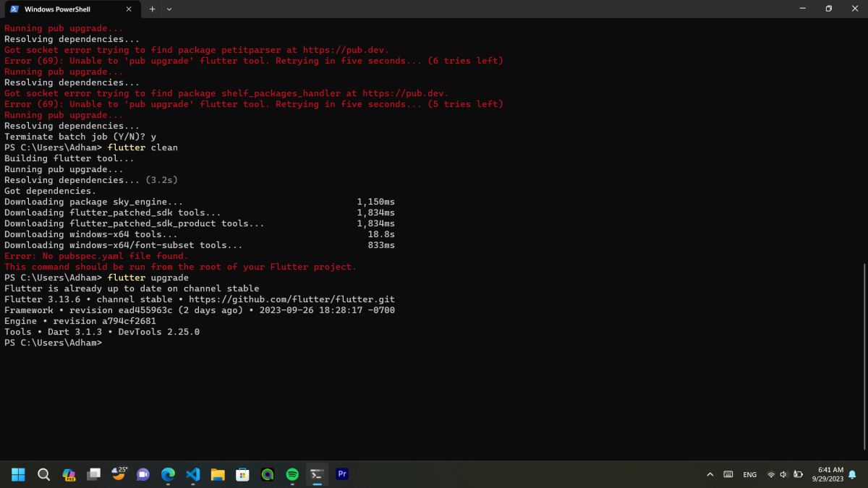Click 'Framework • revision ead455963c' line
The width and height of the screenshot is (868, 488).
coord(200,310)
